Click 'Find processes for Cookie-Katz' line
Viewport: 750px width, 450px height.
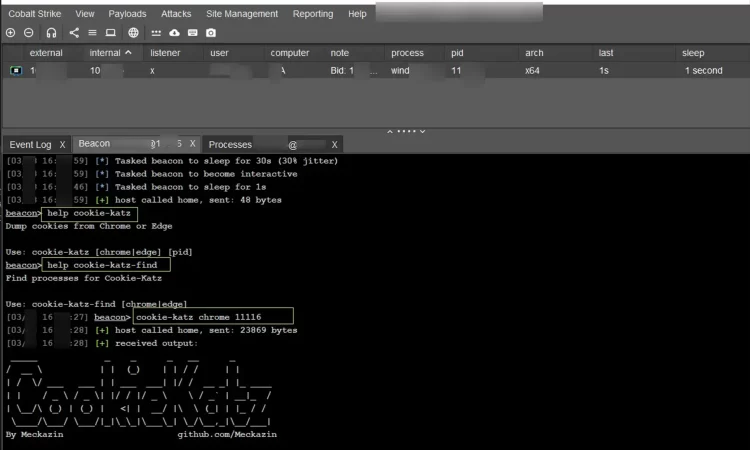coord(84,278)
